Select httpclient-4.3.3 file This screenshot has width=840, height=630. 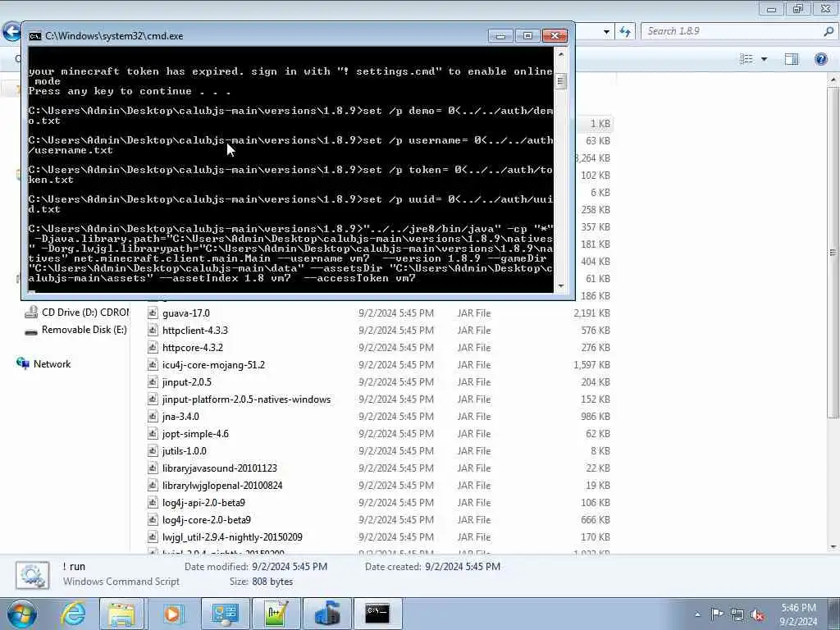[x=195, y=331]
